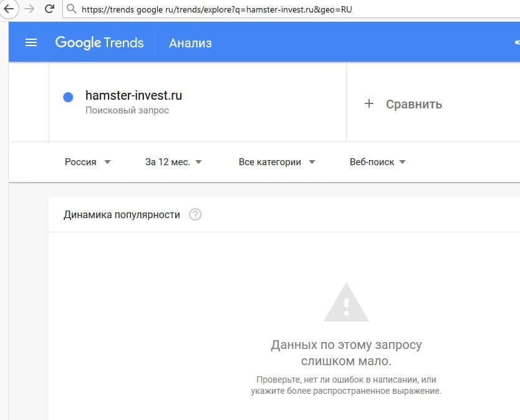The height and width of the screenshot is (420, 520).
Task: Open the Веб-поиск search type dropdown
Action: click(x=378, y=162)
